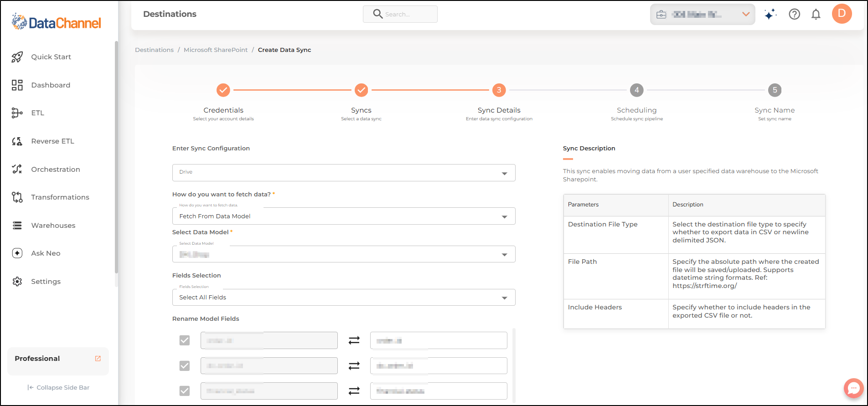This screenshot has height=406, width=868.
Task: Open the chat support bubble
Action: (853, 388)
